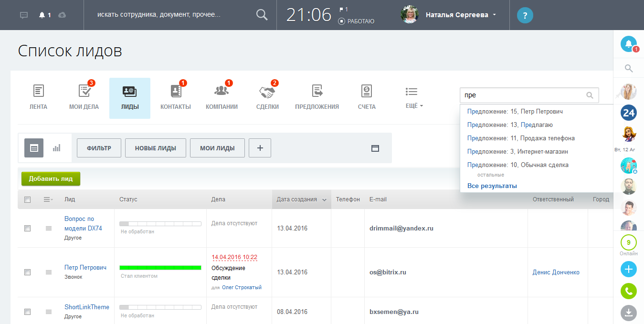Open the Все результаты link

492,186
